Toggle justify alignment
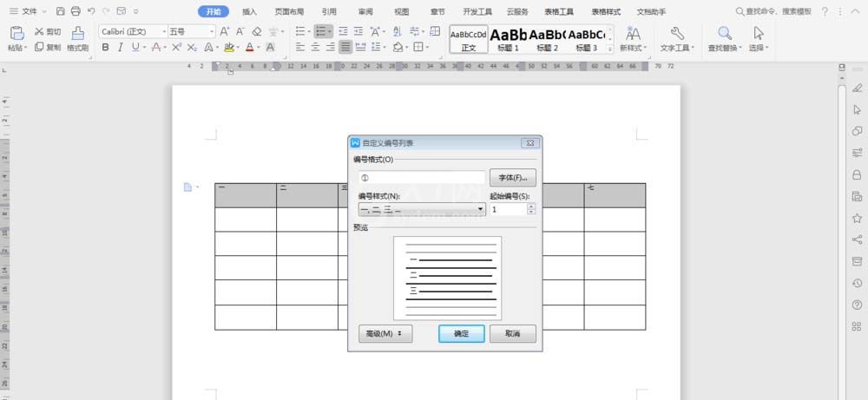The height and width of the screenshot is (400, 868). (345, 48)
